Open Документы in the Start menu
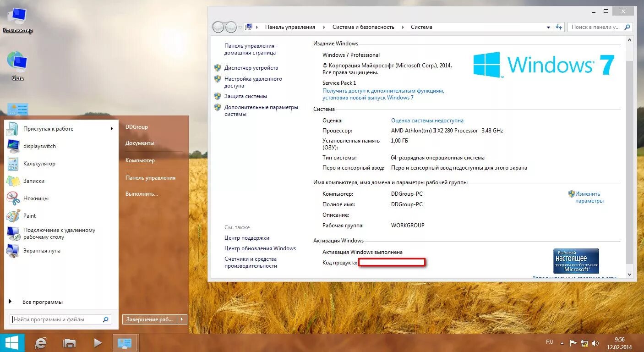This screenshot has height=352, width=644. pos(140,143)
